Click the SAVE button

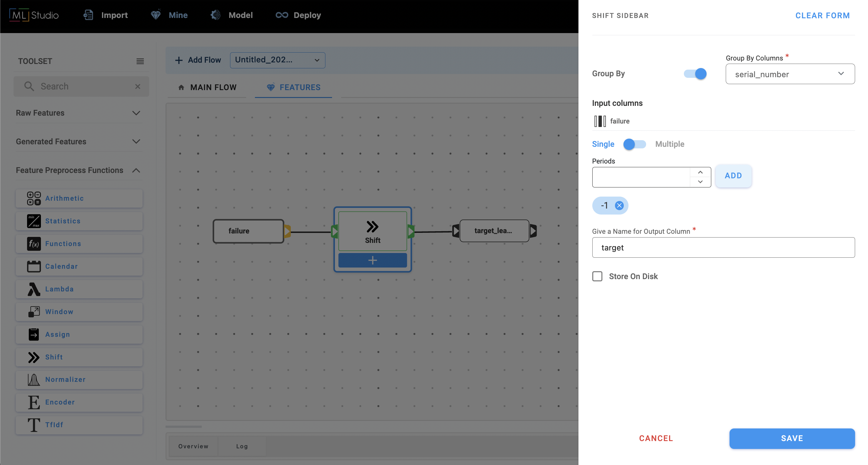[x=792, y=438]
